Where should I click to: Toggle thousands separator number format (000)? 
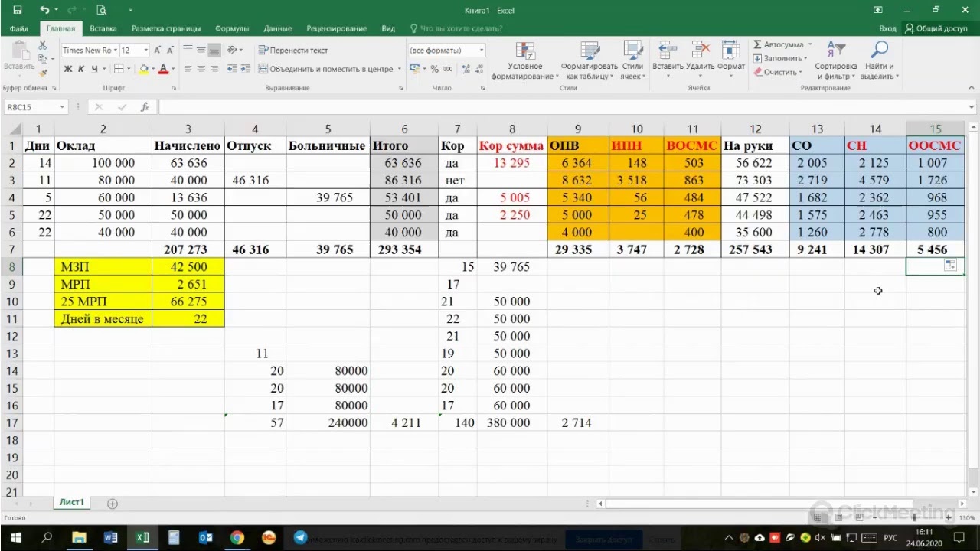click(447, 69)
